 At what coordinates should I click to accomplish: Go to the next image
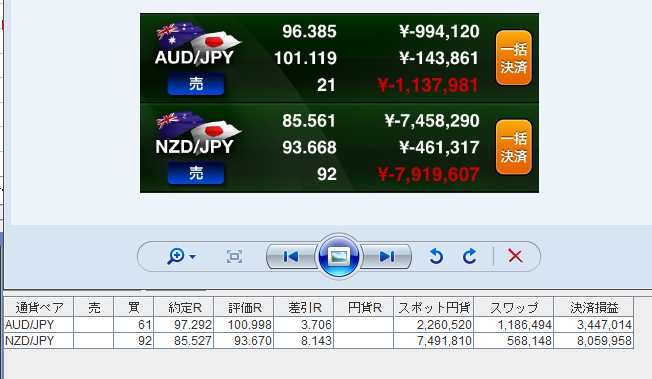coord(386,257)
